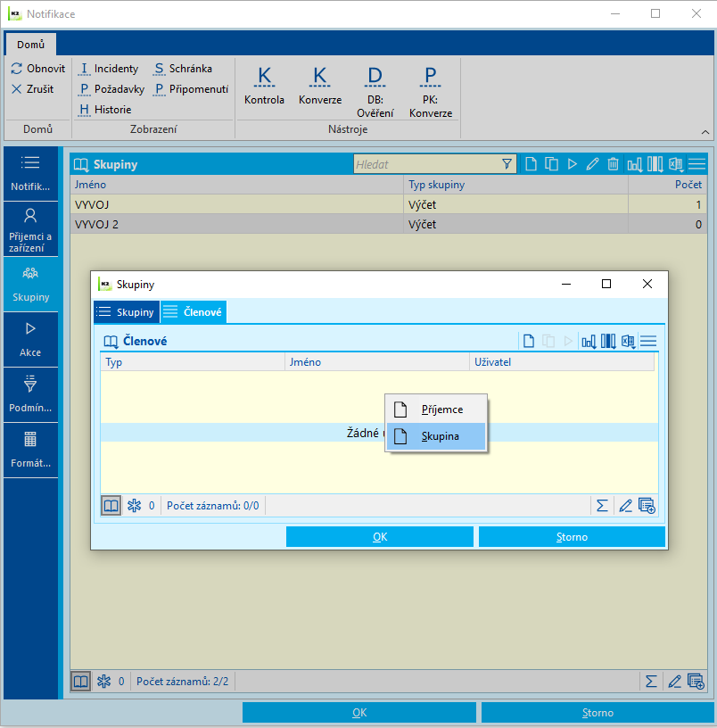
Task: Open chart icon in main Skupiny toolbar
Action: pyautogui.click(x=634, y=164)
